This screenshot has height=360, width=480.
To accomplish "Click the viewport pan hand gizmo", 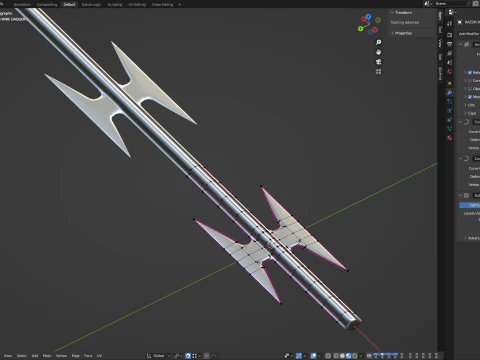I will 378,52.
